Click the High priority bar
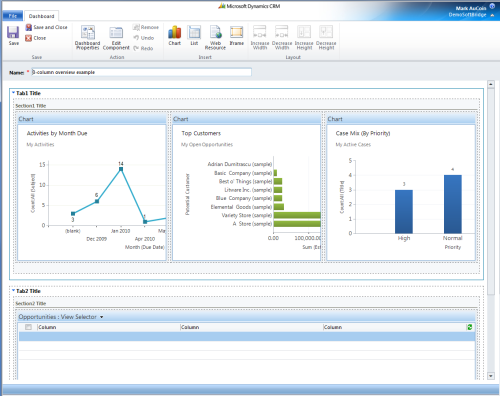The image size is (500, 396). point(404,212)
